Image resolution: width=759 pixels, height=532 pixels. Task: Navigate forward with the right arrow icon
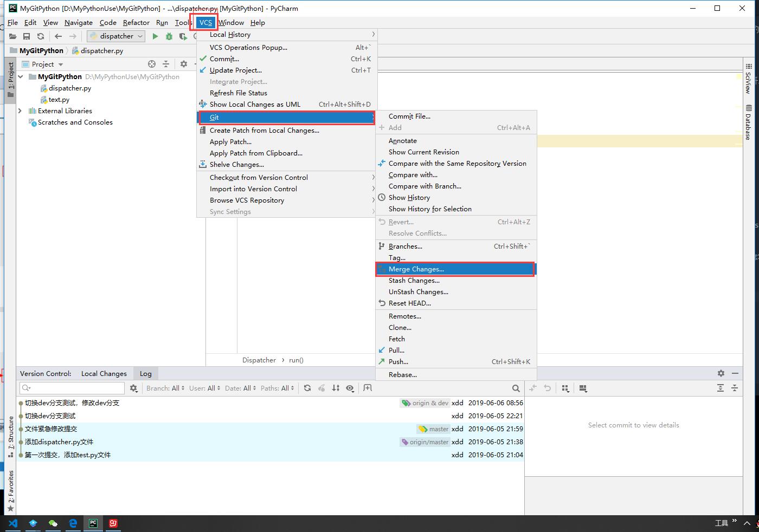(73, 36)
